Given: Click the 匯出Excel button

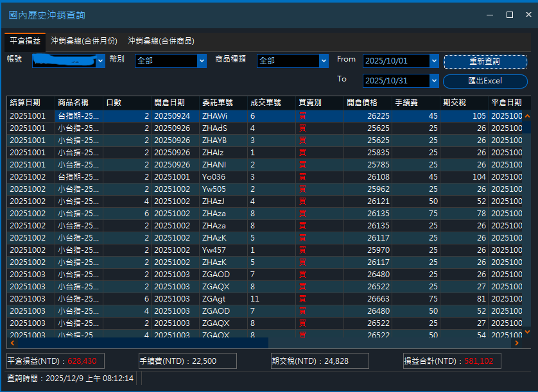Looking at the screenshot, I should (485, 81).
